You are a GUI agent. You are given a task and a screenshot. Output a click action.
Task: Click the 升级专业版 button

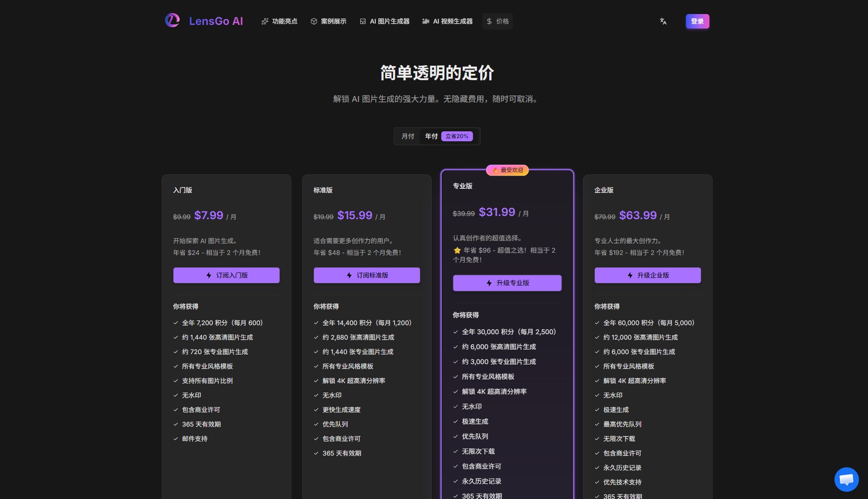[507, 283]
